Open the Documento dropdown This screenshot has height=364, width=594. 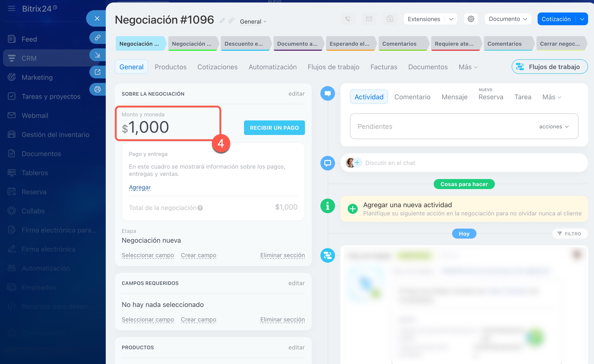click(508, 19)
